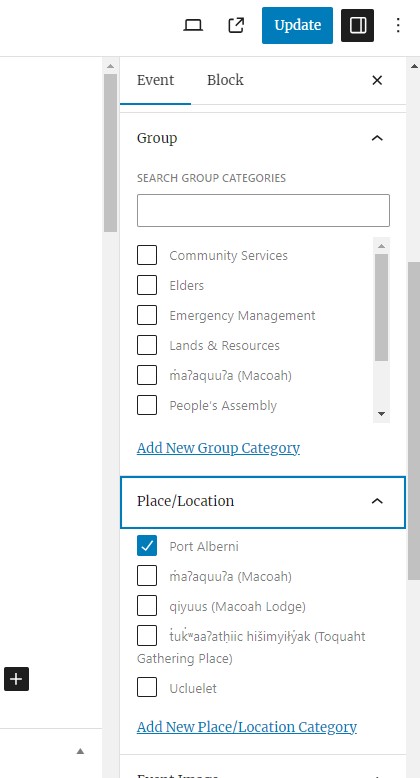Open the three-dot options menu

[398, 25]
